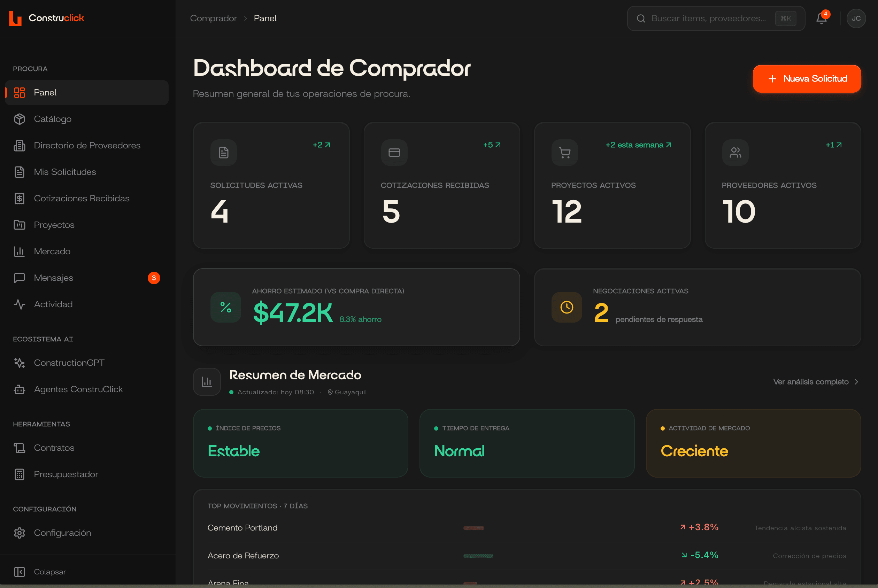Click the Acero de Refuerzo trend bar
Image resolution: width=878 pixels, height=588 pixels.
tap(478, 556)
